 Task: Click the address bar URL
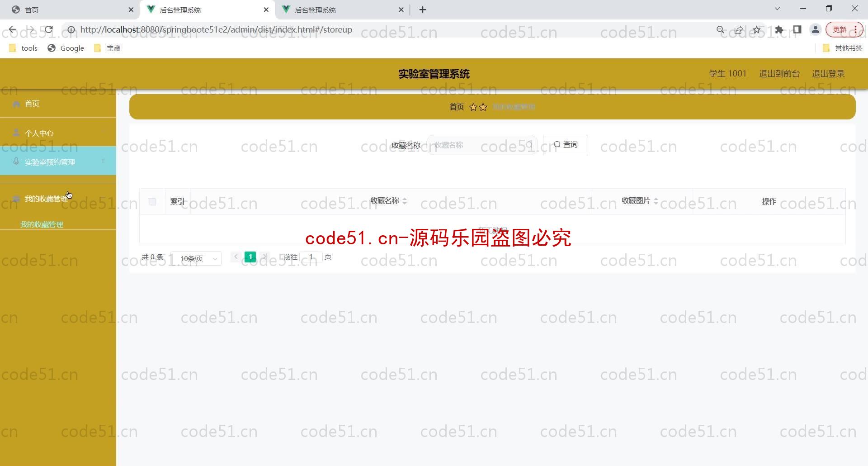(216, 30)
